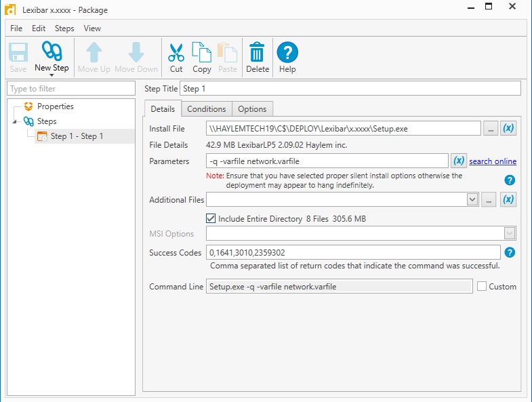Open Help from the toolbar
Screen dimensions: 532x402
287,53
